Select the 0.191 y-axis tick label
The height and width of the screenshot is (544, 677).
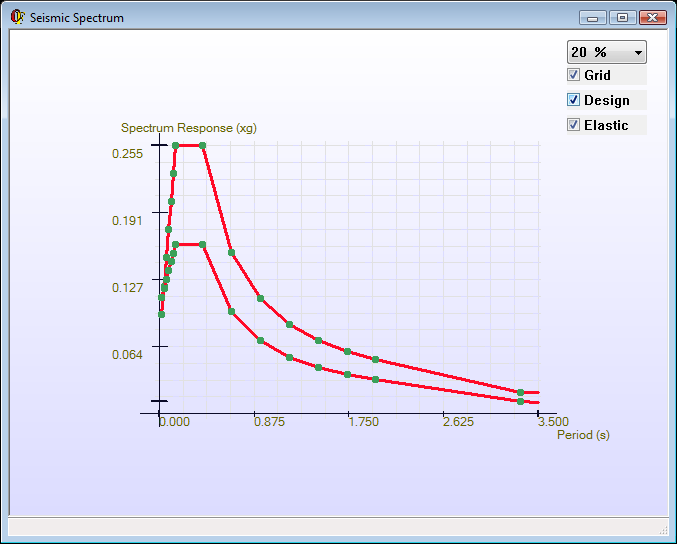coord(127,220)
